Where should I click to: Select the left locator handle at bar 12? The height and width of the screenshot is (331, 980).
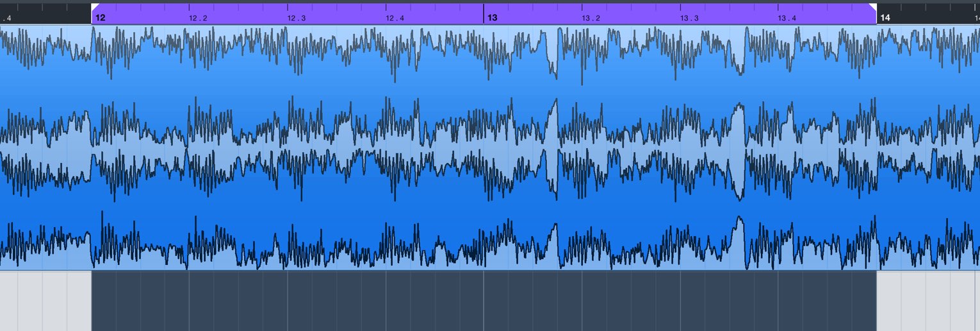coord(95,6)
